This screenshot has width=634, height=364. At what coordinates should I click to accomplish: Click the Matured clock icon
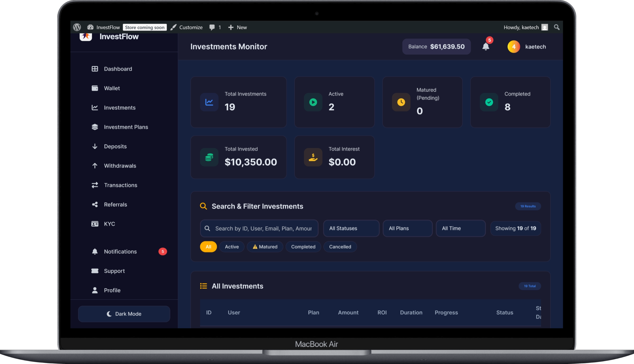point(401,102)
